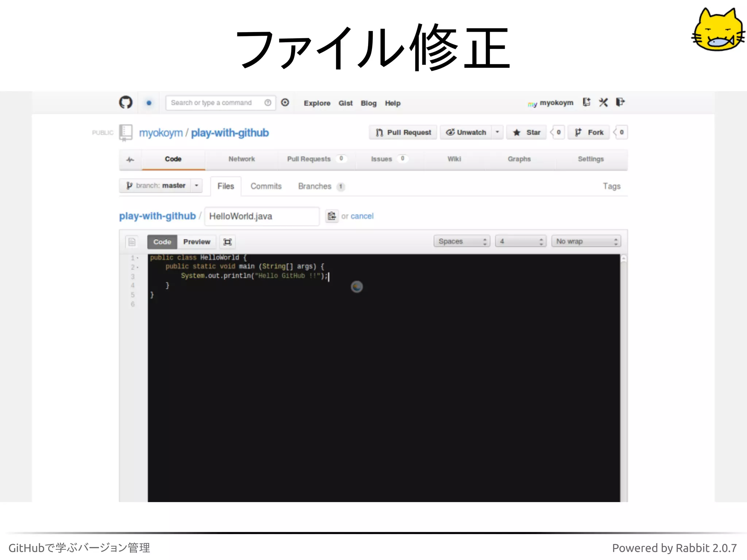Viewport: 747px width, 560px height.
Task: Click line number 6 in gutter
Action: point(133,304)
